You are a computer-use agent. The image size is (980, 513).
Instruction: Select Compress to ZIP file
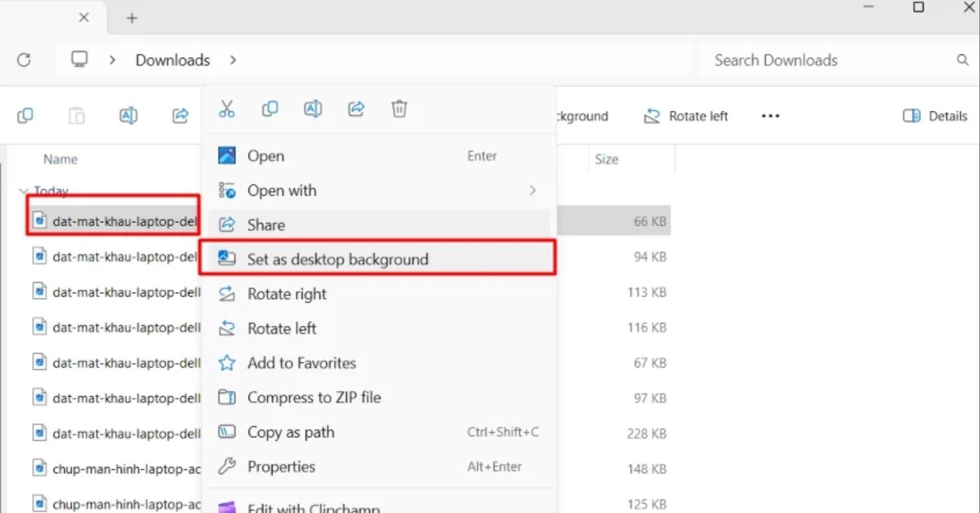click(379, 398)
